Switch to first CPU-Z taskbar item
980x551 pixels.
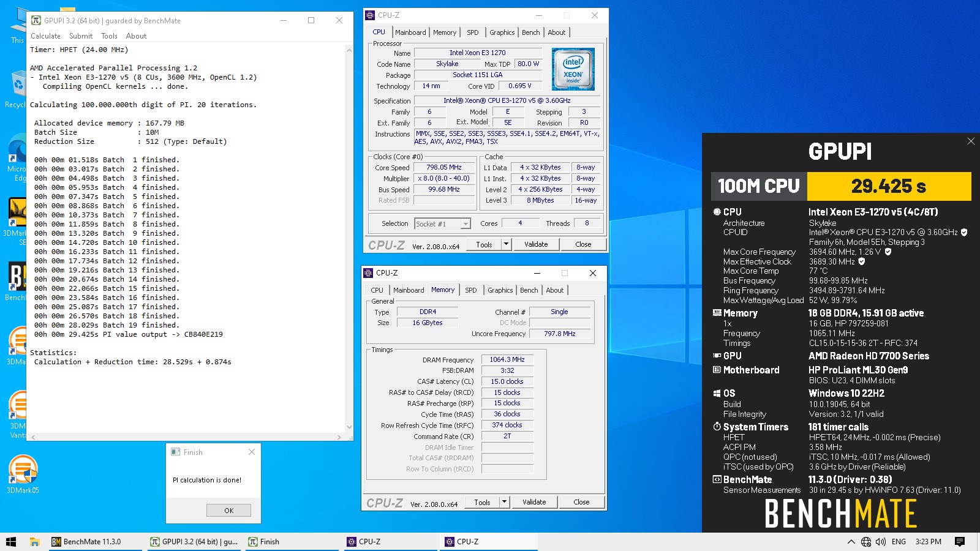pos(390,542)
